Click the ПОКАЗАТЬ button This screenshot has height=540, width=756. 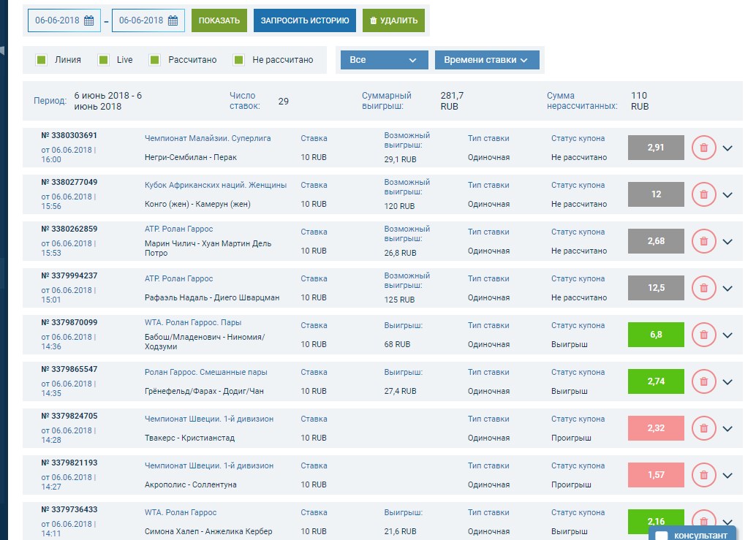click(219, 20)
